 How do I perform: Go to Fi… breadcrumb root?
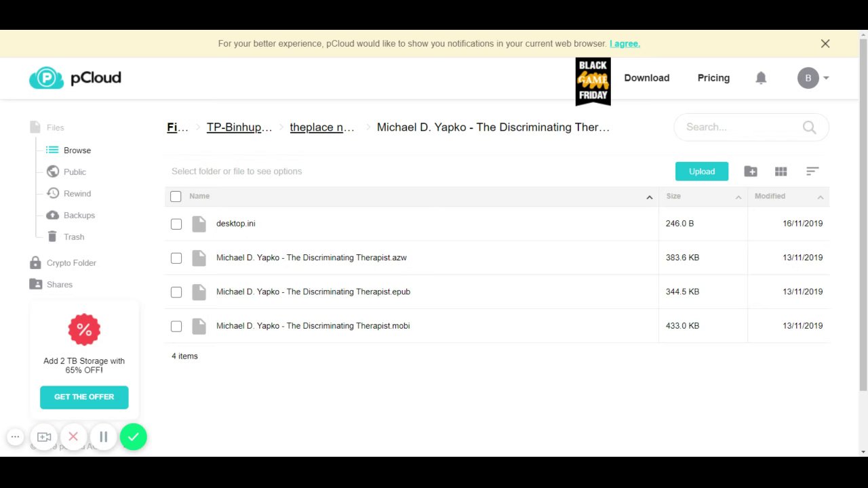click(x=178, y=127)
